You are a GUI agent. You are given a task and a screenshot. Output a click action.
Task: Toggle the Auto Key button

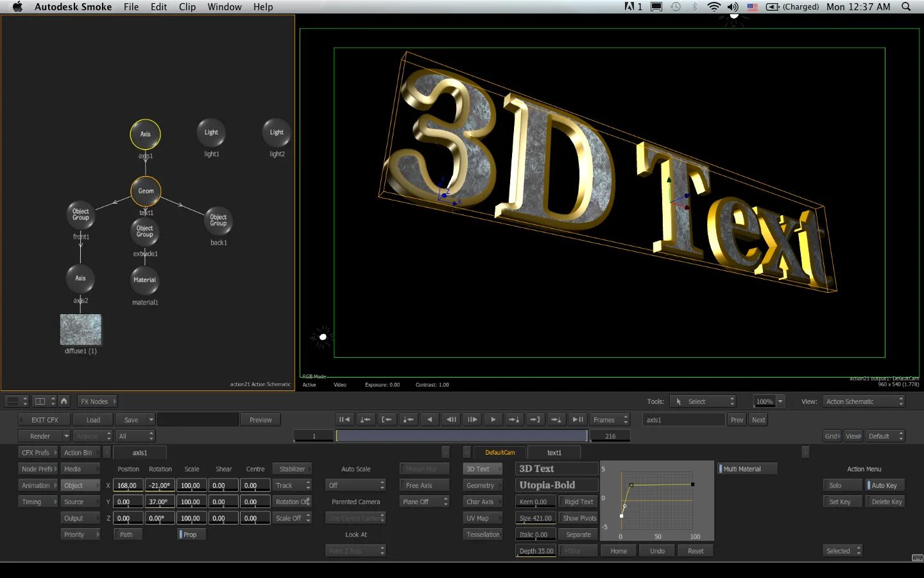885,486
